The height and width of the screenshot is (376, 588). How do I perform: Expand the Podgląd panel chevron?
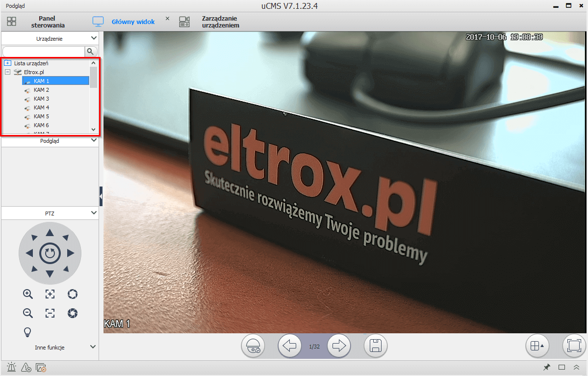94,140
